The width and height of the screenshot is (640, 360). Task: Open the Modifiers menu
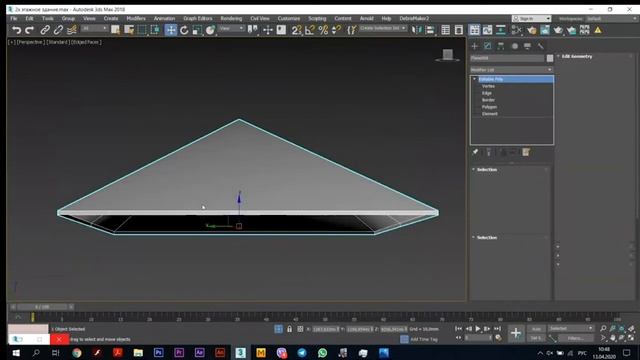(136, 18)
